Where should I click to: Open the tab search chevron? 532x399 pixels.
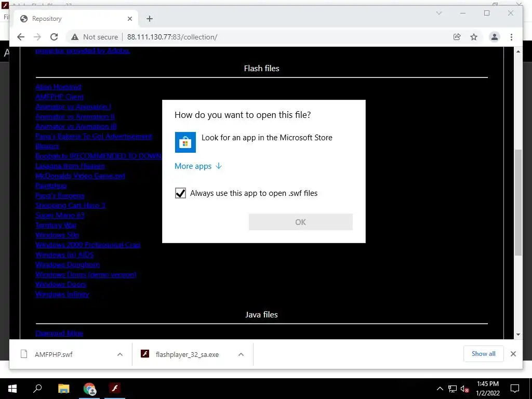coord(438,13)
